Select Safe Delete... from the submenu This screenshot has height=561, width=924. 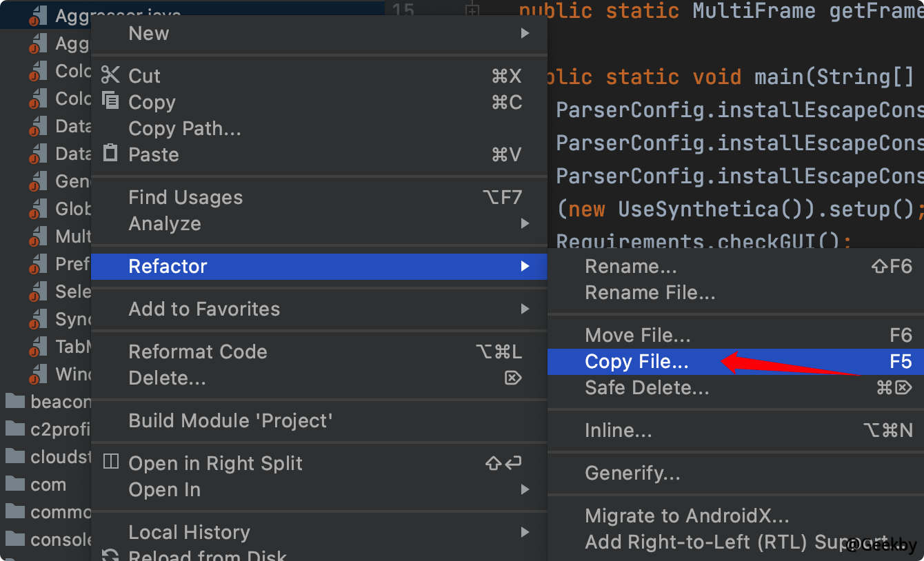coord(646,387)
